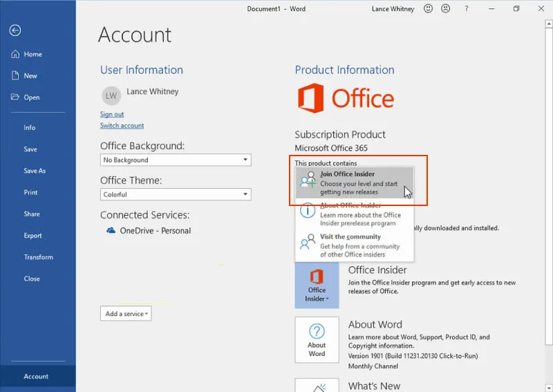Click the Visit the community people icon

(x=308, y=242)
